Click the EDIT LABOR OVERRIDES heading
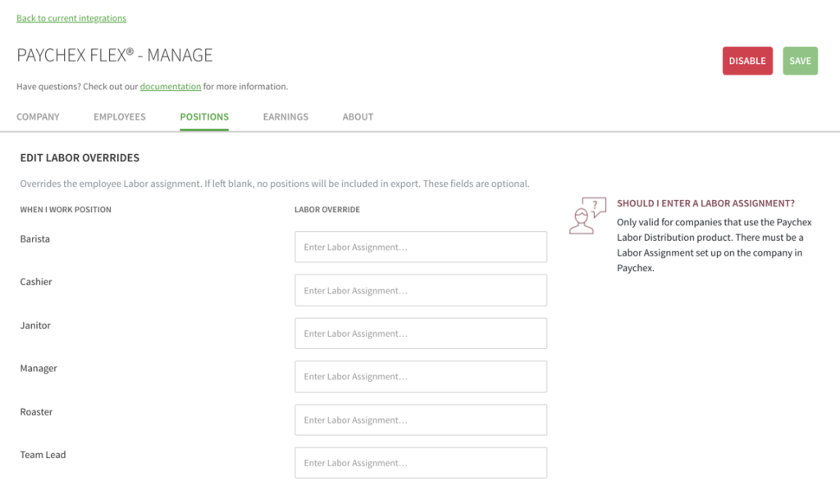This screenshot has width=840, height=504. pos(79,157)
